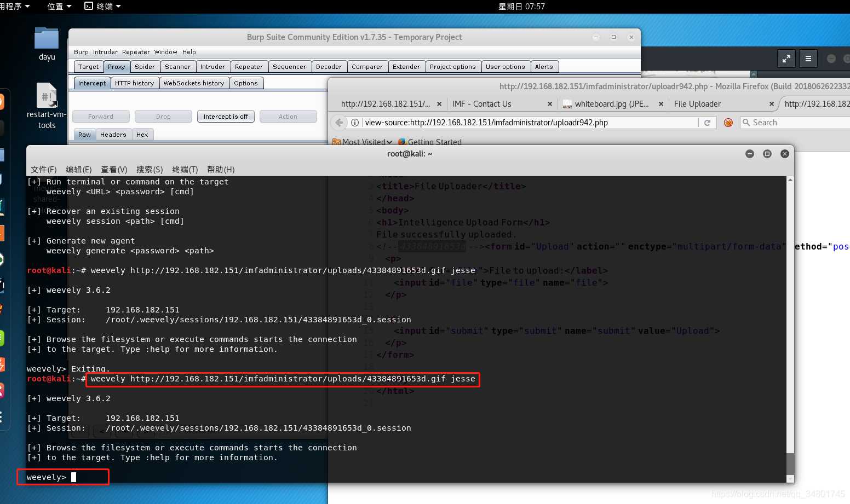Open the Intruder menu in Burp menu bar
Image resolution: width=850 pixels, height=504 pixels.
tap(105, 52)
